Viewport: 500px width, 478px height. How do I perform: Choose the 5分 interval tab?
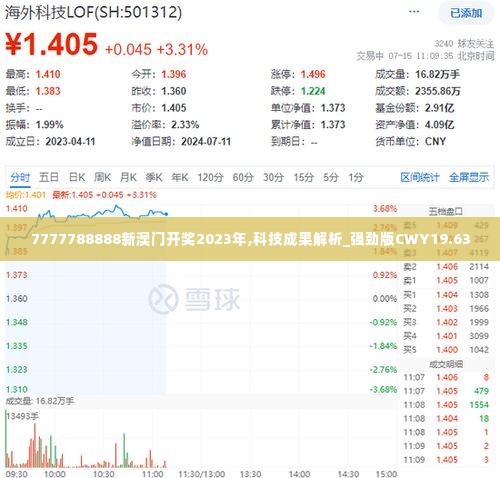point(331,177)
